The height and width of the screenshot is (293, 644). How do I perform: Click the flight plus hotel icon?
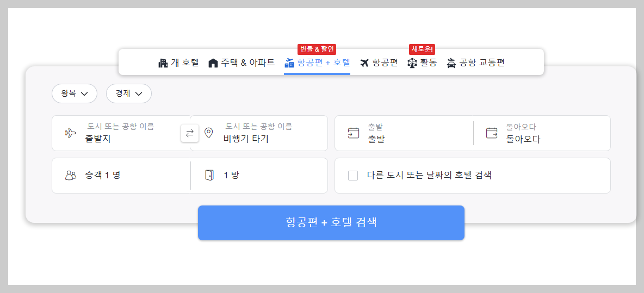tap(289, 63)
